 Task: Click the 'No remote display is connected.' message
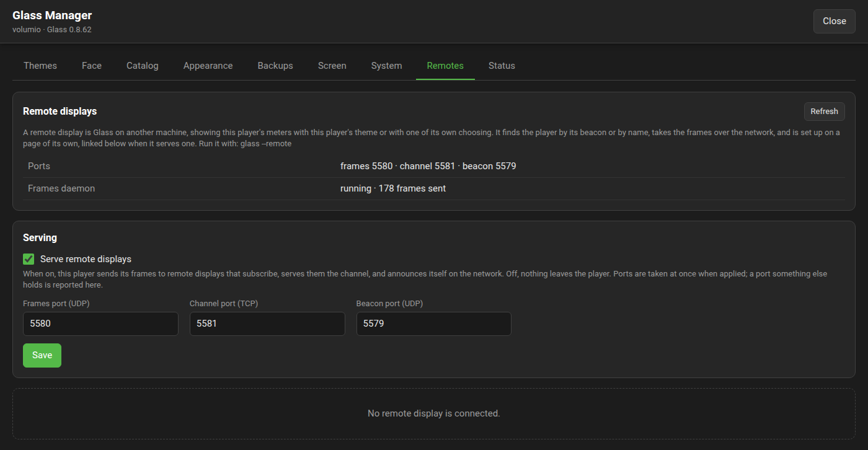point(434,413)
